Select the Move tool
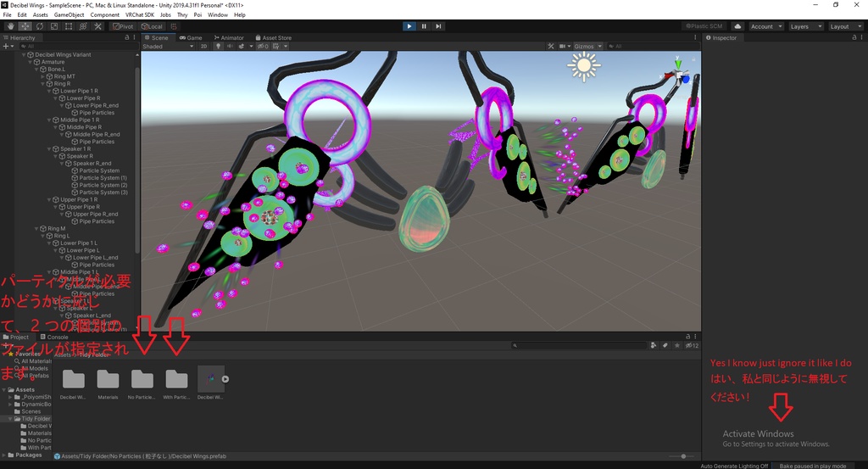 click(25, 26)
